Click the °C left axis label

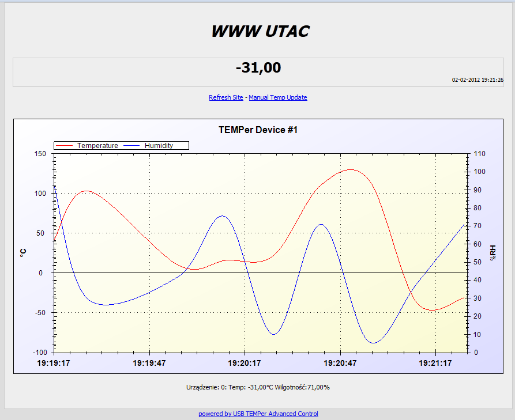[23, 252]
